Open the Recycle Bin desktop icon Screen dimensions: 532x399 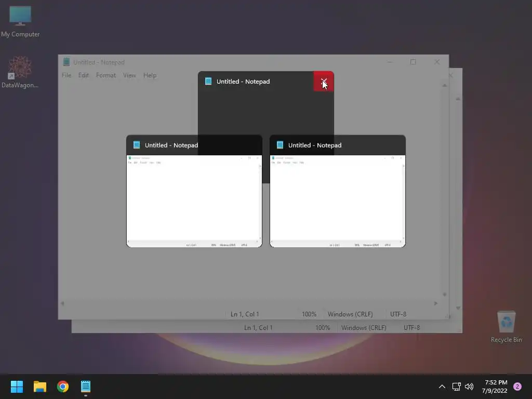click(x=506, y=327)
